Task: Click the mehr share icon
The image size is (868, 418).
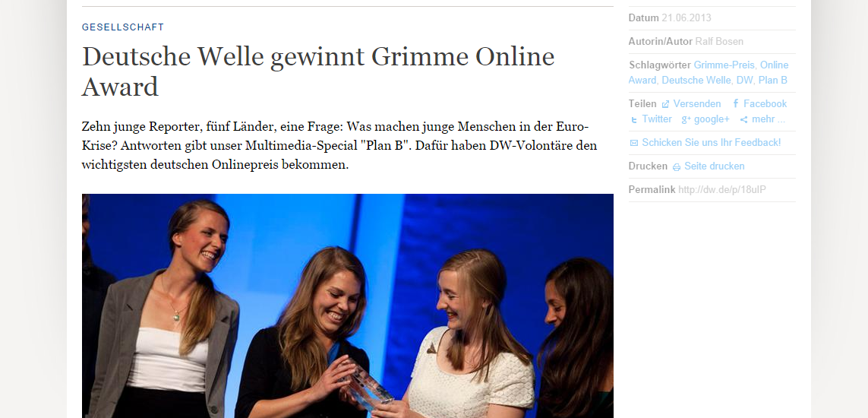Action: pyautogui.click(x=744, y=119)
